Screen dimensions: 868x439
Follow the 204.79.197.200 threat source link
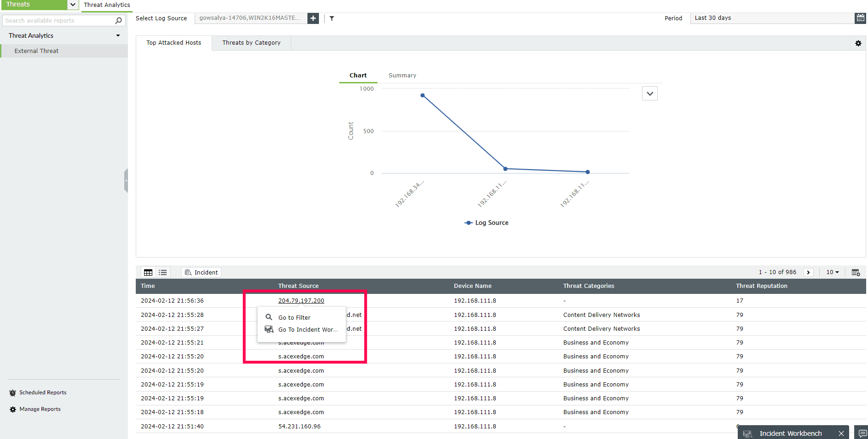301,300
